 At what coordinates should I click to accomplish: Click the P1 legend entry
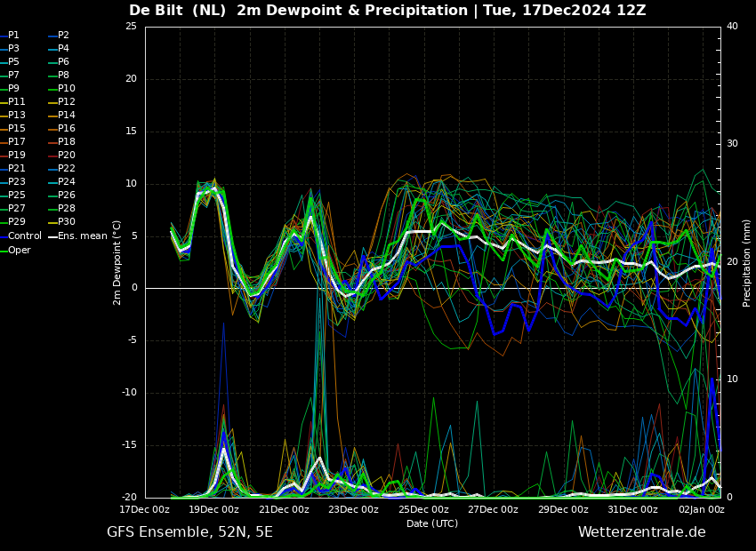10,36
